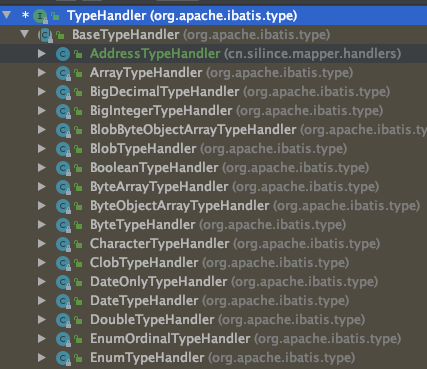
Task: Collapse the BaseTypeHandler node
Action: 24,34
